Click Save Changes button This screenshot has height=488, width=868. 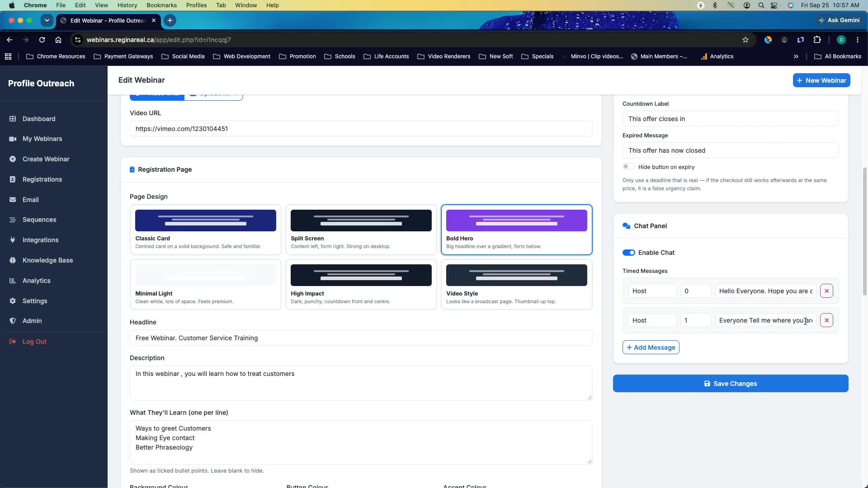[x=731, y=384]
